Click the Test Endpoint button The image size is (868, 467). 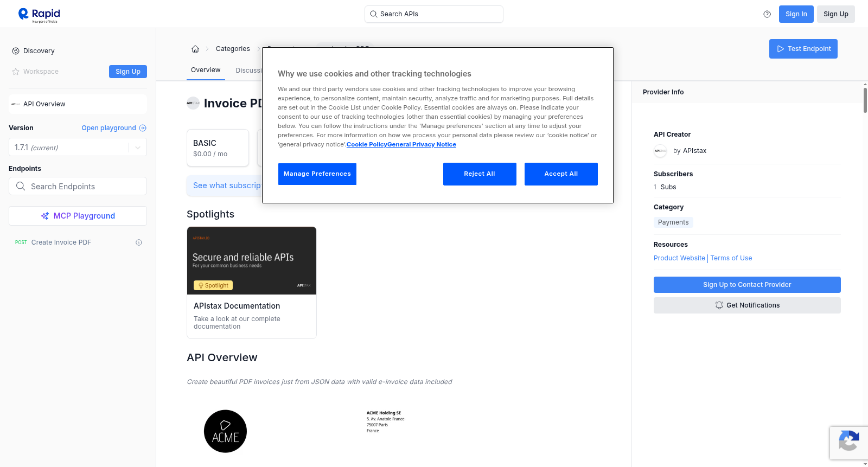pos(803,49)
